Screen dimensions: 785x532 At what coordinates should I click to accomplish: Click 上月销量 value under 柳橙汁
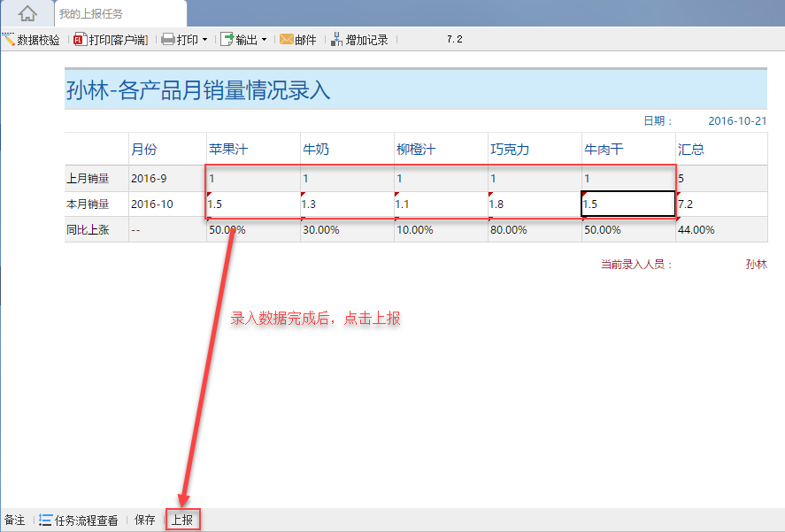[441, 178]
